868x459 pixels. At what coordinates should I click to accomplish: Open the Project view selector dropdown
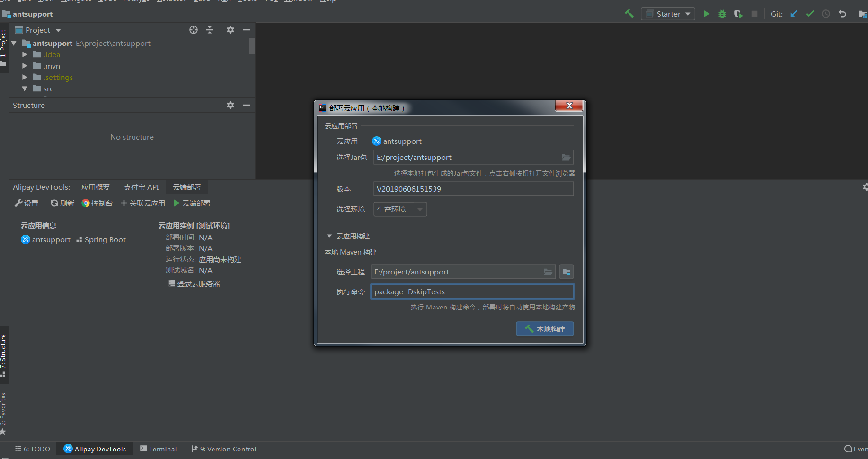point(38,30)
